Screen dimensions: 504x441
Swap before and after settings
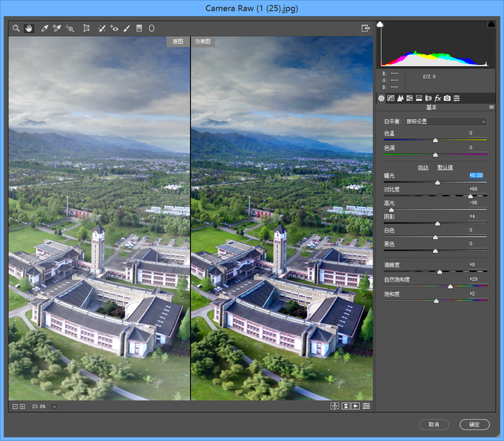[x=345, y=406]
